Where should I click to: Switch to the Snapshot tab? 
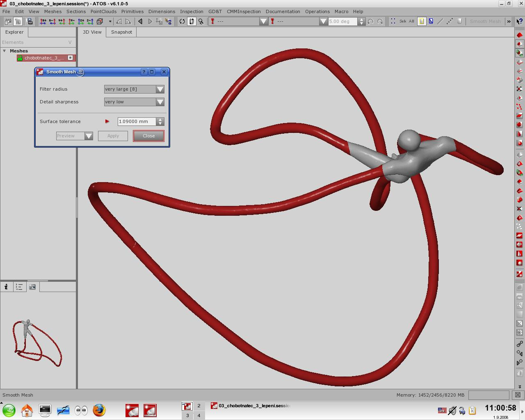tap(121, 32)
